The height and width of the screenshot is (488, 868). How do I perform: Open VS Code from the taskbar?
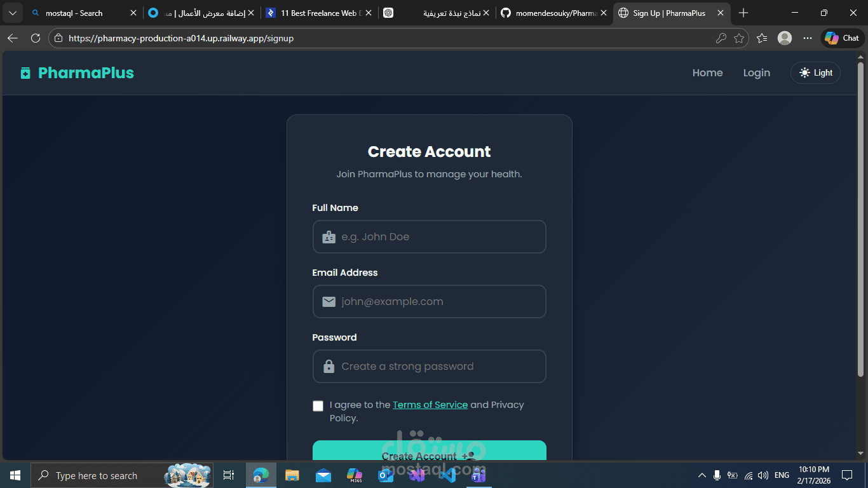click(x=448, y=475)
